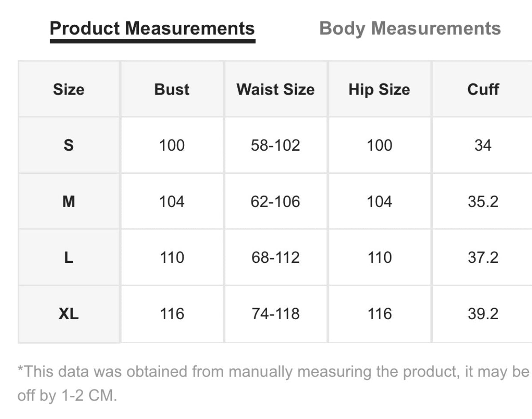Select the Waist Size column header
This screenshot has width=532, height=419.
tap(275, 89)
